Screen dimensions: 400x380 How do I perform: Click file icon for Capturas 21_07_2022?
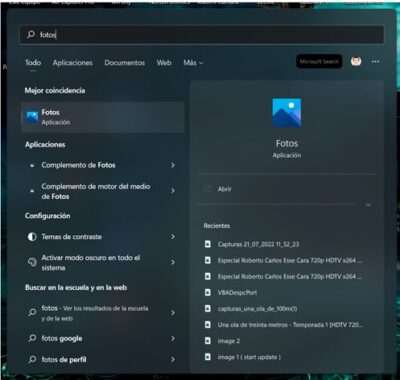point(208,244)
